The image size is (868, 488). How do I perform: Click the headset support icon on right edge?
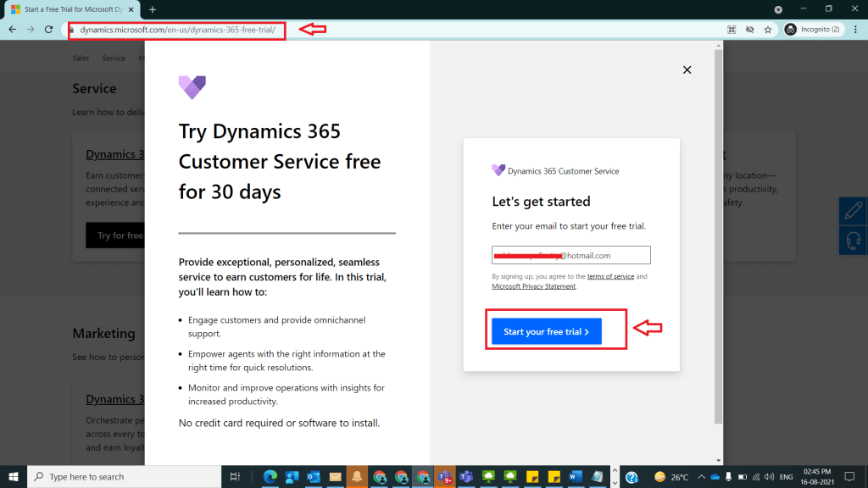(x=854, y=239)
